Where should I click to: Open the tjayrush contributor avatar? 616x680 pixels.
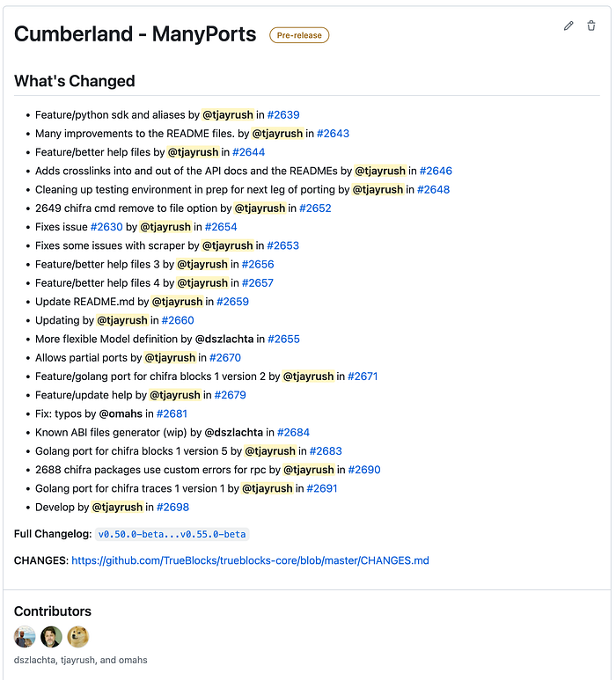[x=51, y=637]
